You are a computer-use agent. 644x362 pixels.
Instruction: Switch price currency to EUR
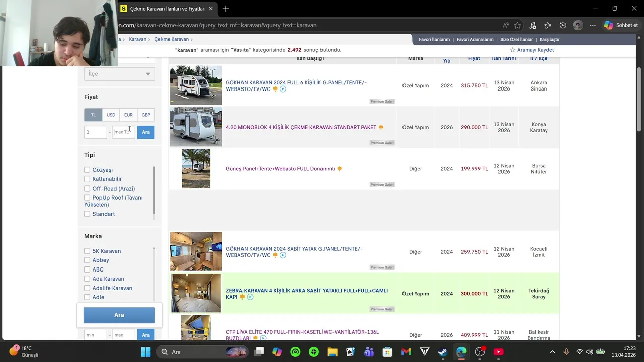[128, 115]
